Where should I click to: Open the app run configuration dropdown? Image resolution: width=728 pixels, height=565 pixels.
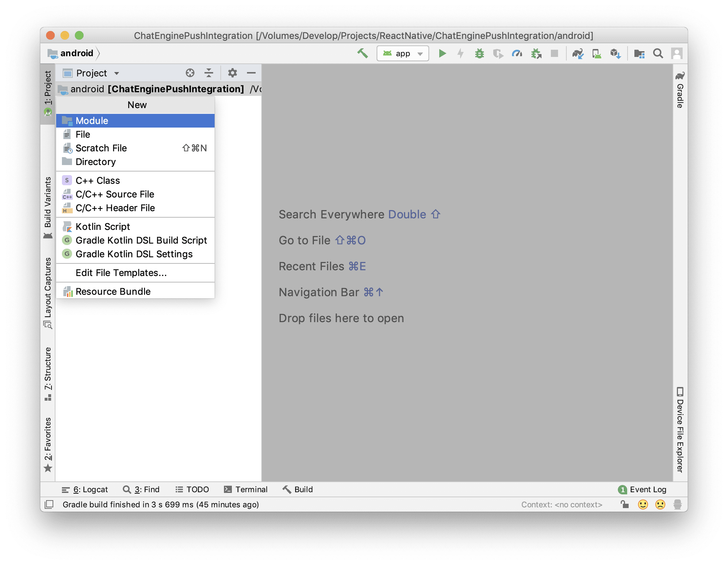tap(402, 54)
